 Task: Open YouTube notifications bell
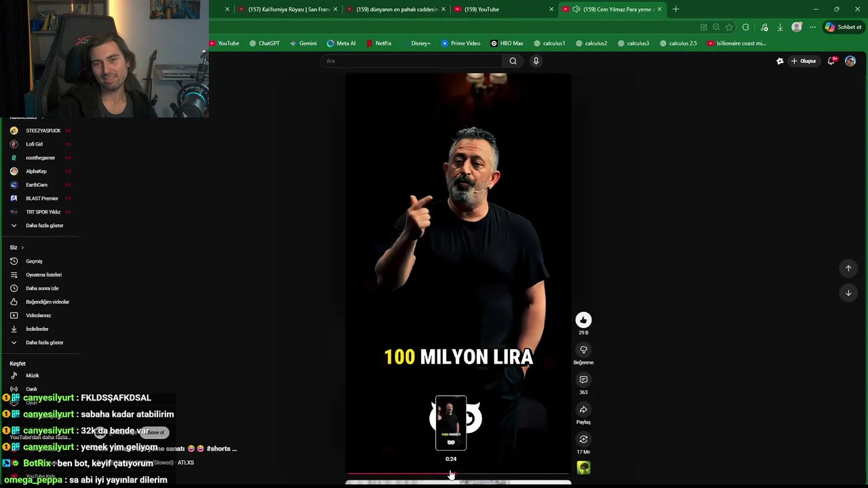832,61
